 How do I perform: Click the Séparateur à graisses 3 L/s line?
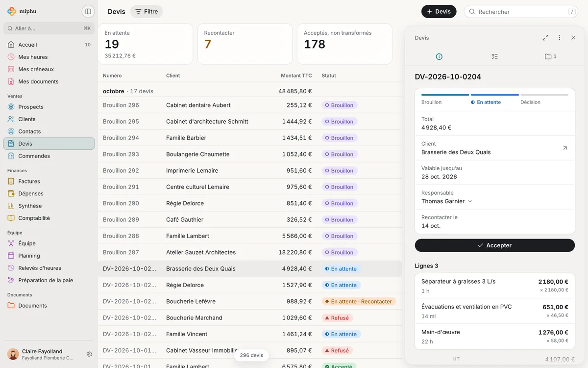[x=495, y=286]
